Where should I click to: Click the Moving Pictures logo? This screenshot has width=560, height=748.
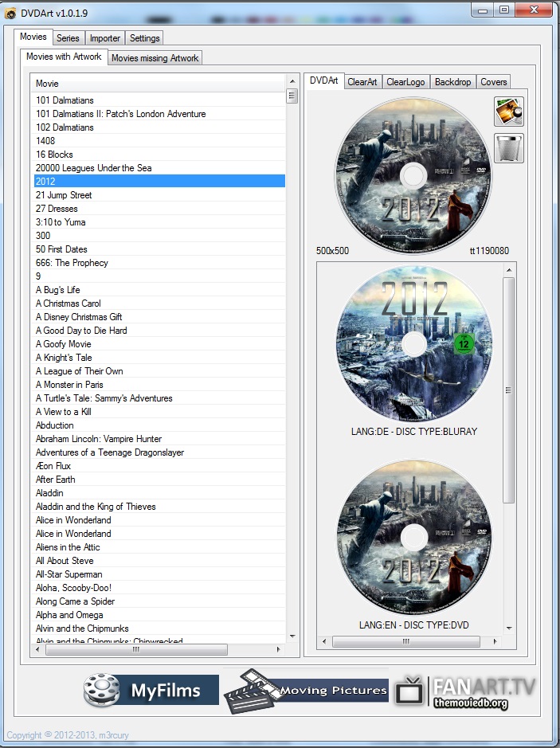pyautogui.click(x=306, y=691)
